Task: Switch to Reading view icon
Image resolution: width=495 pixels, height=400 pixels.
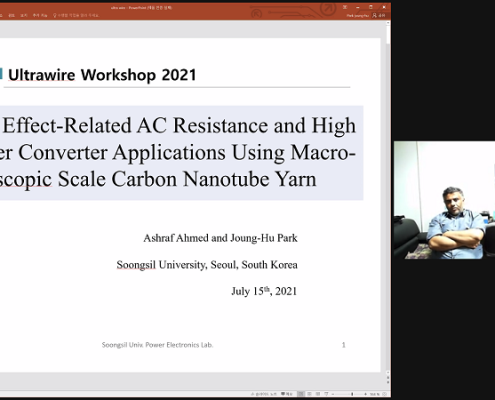Action: click(318, 394)
